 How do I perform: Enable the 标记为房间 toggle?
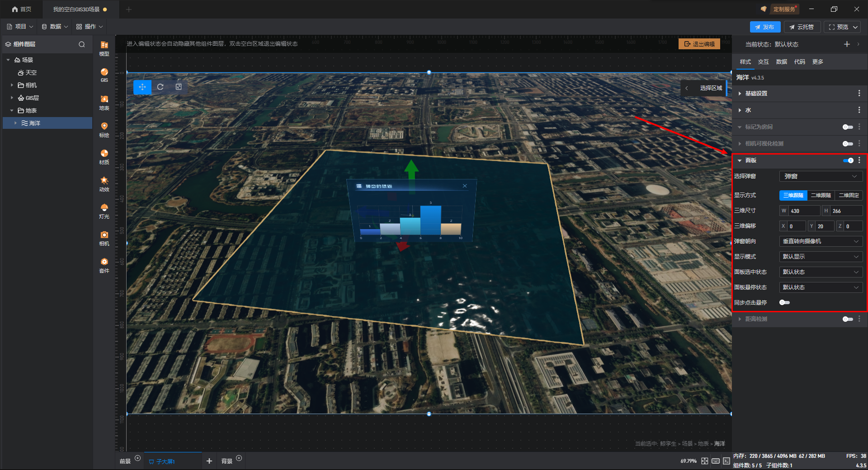coord(848,127)
